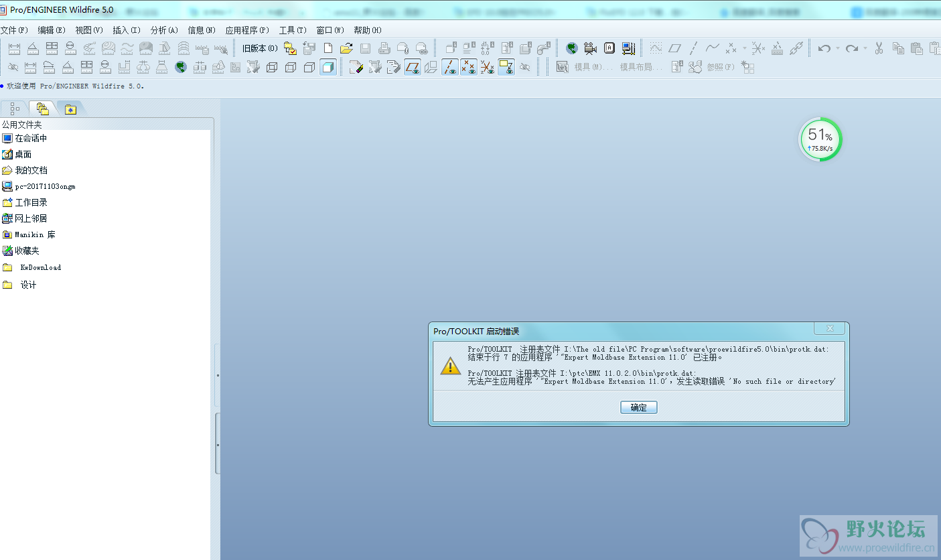Undo the last action
Viewport: 941px width, 560px height.
824,48
